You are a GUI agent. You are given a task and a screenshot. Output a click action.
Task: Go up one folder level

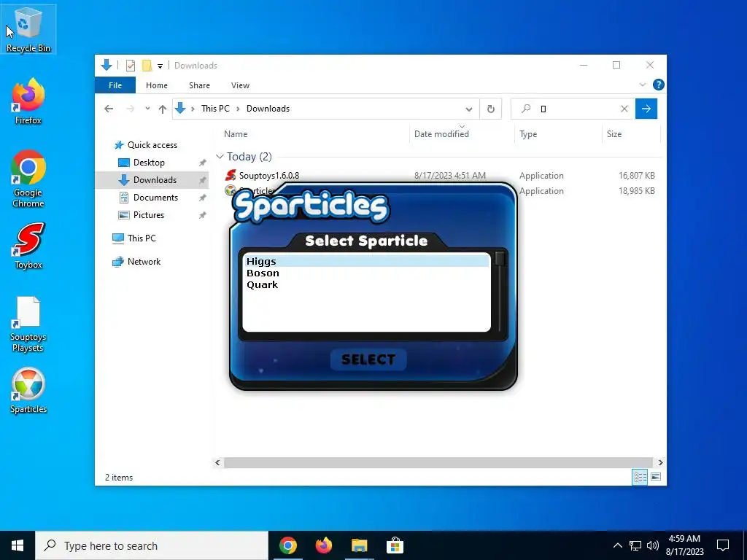tap(163, 109)
